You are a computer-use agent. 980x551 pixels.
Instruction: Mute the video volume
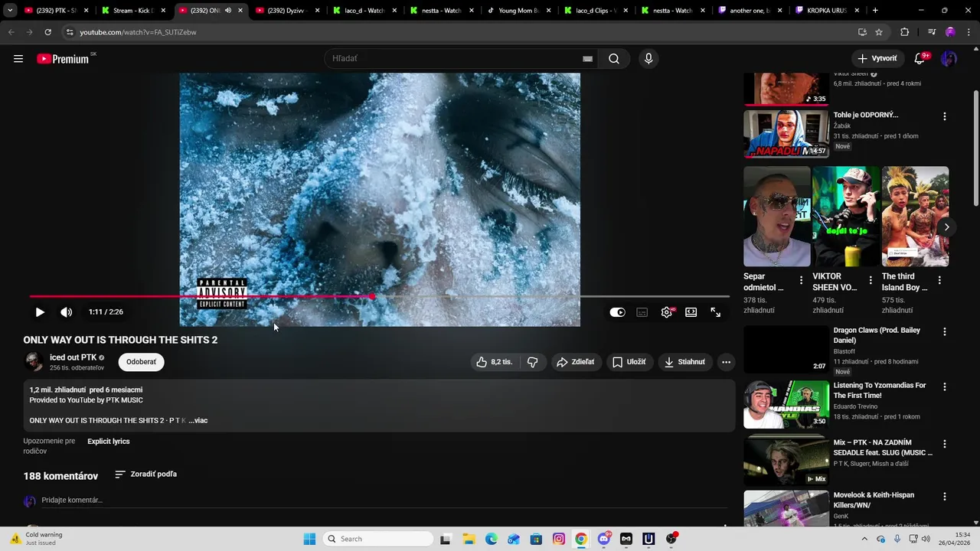(67, 312)
